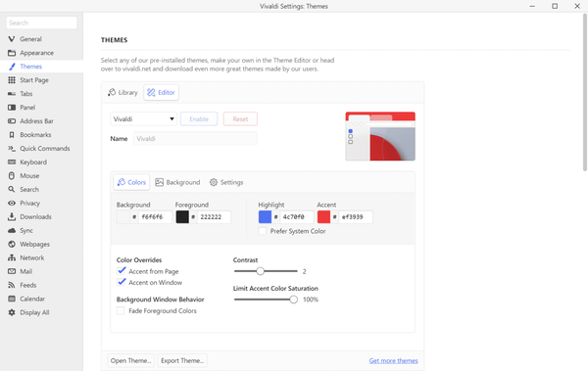Open the Downloads arrow icon
Screen dimensions: 588x371
12,217
